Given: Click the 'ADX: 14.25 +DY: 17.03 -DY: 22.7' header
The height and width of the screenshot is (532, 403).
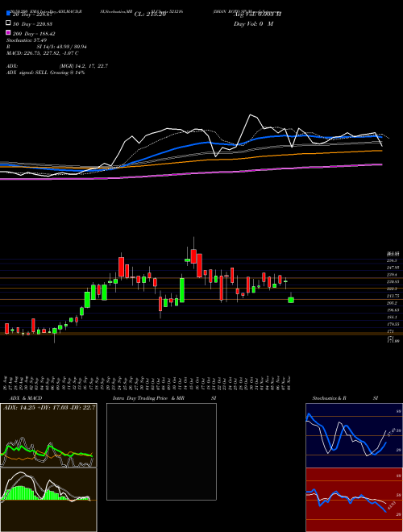Looking at the screenshot, I should tap(49, 408).
